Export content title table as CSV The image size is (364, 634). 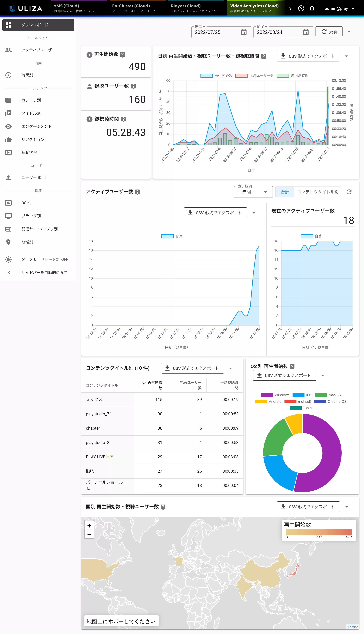click(192, 368)
